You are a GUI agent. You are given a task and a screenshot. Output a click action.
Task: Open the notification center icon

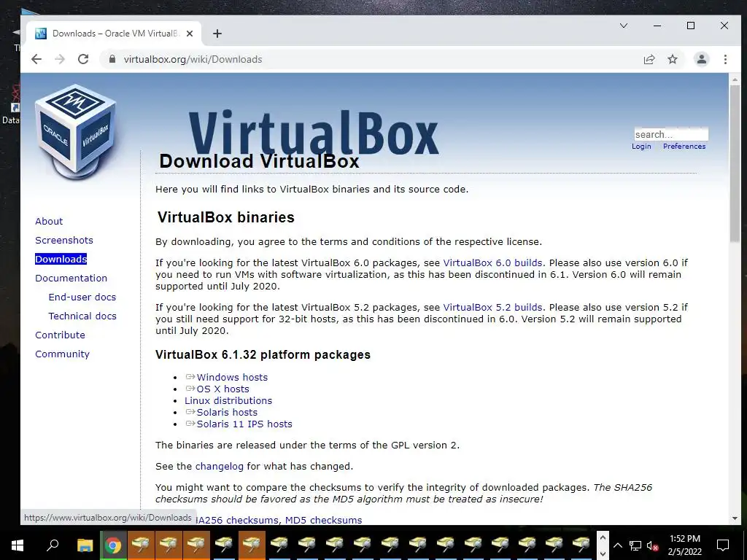point(723,545)
